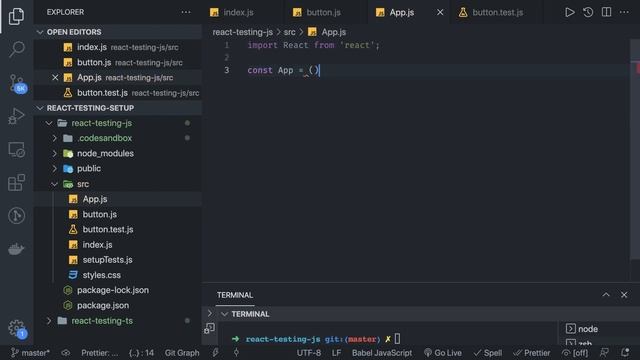
Task: Open button.test.js in src folder tree
Action: [118, 229]
